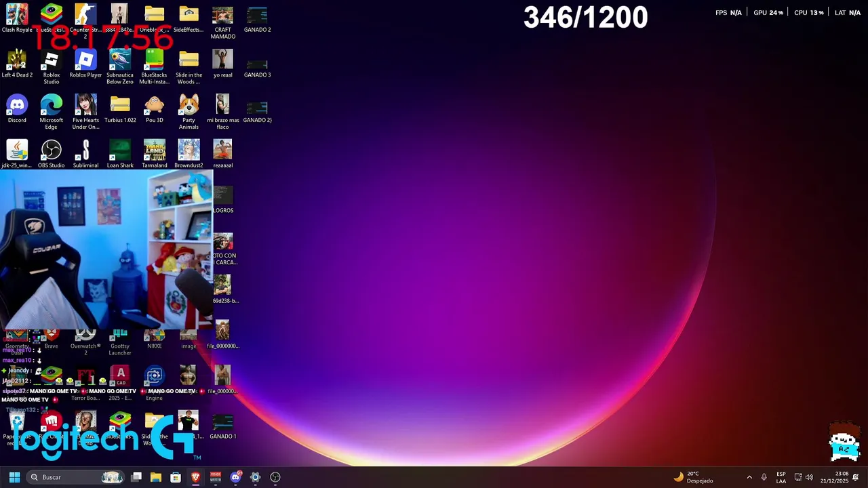Click the Buscar search box in taskbar
Viewport: 868px width, 488px height.
point(75,477)
